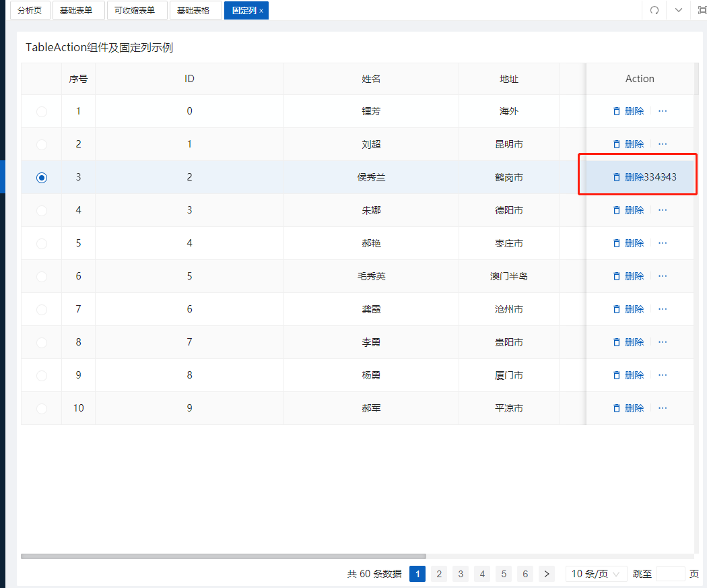707x588 pixels.
Task: Click the delete trash icon for 郝军
Action: 617,407
